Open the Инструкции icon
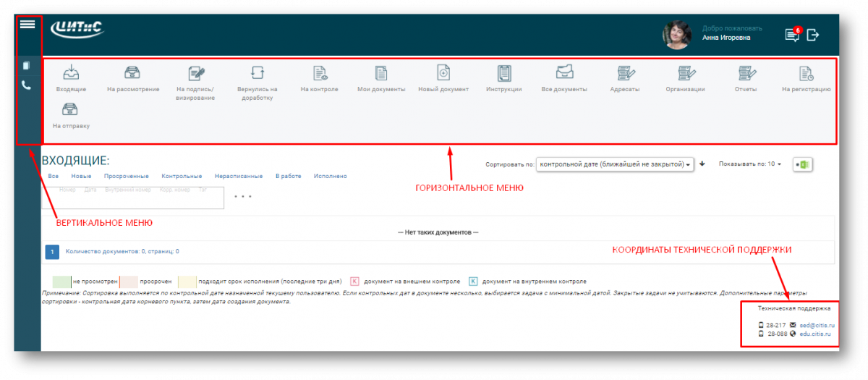 (x=504, y=73)
